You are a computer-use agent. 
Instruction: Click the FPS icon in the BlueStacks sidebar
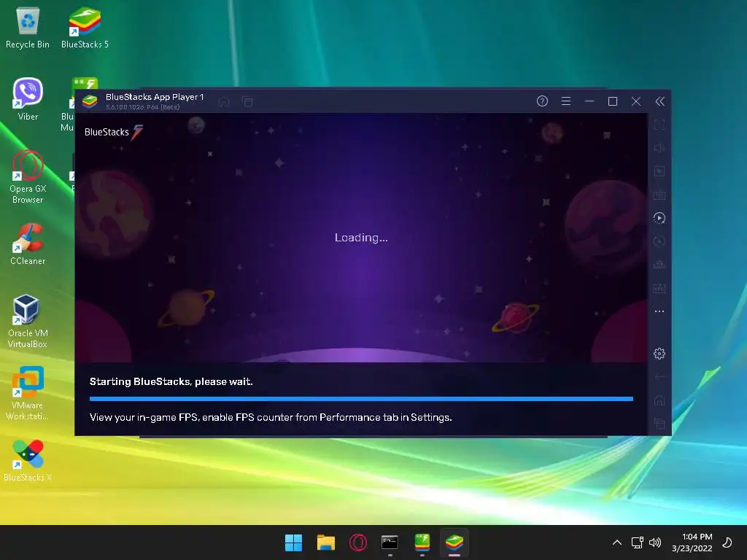[659, 288]
